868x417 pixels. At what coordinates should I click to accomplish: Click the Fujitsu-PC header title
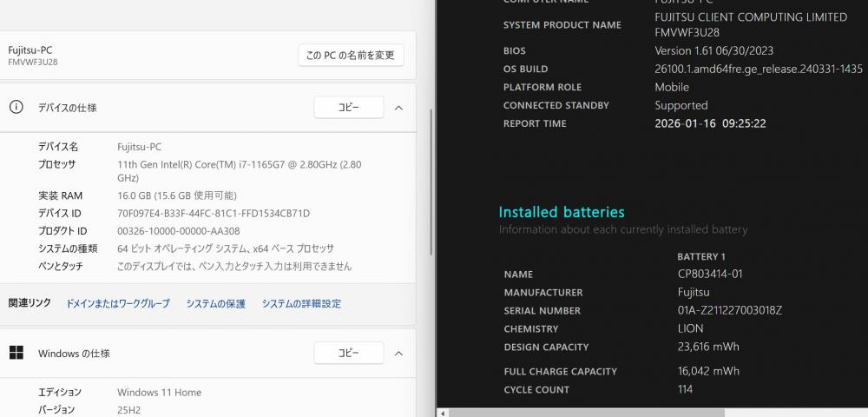pyautogui.click(x=30, y=50)
